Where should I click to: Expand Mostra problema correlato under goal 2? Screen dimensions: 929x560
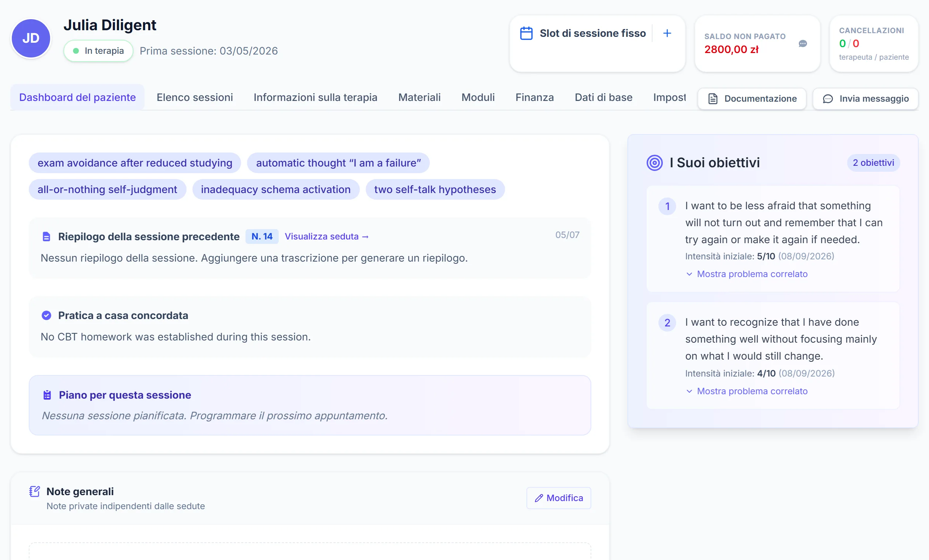747,391
